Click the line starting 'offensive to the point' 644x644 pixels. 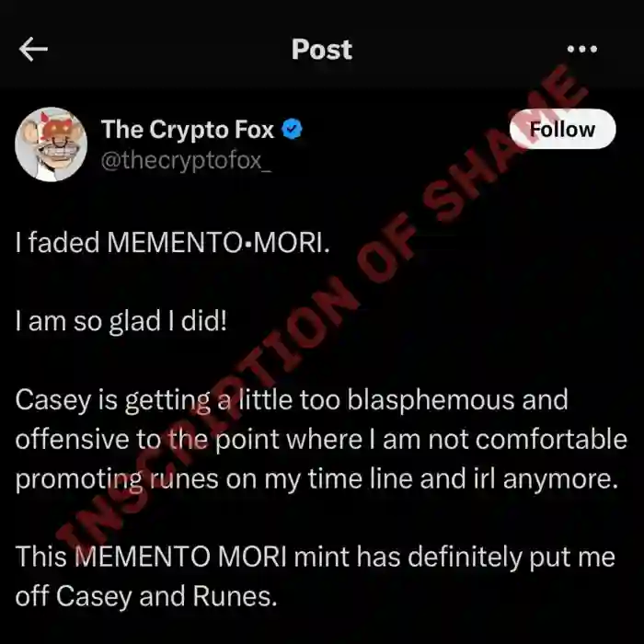321,440
